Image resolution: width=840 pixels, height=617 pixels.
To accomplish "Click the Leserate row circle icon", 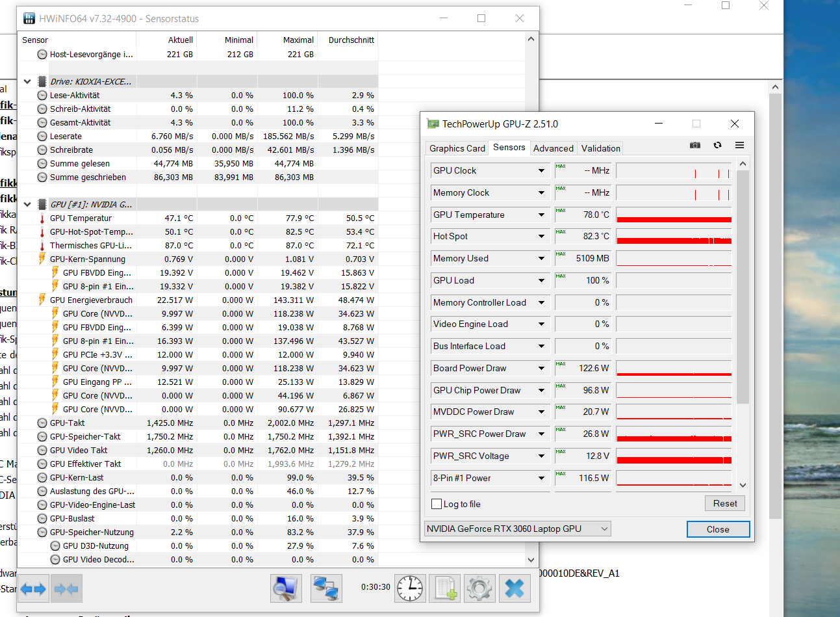I will [42, 137].
